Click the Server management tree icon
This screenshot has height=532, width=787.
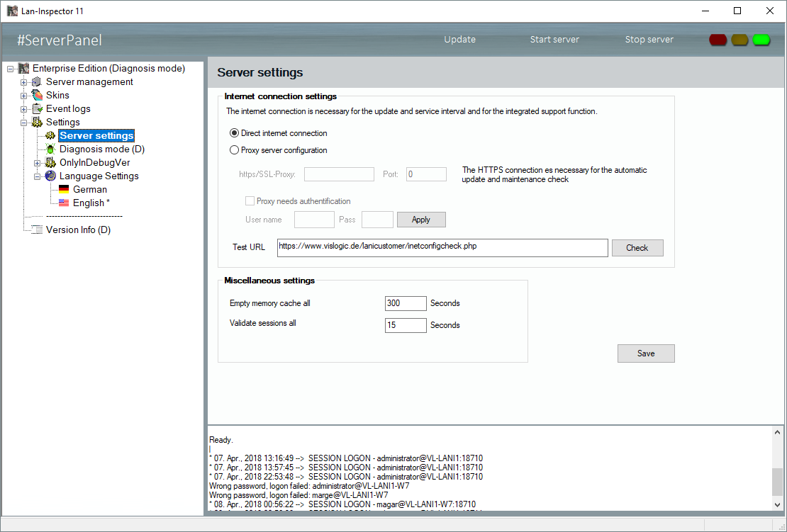click(37, 82)
